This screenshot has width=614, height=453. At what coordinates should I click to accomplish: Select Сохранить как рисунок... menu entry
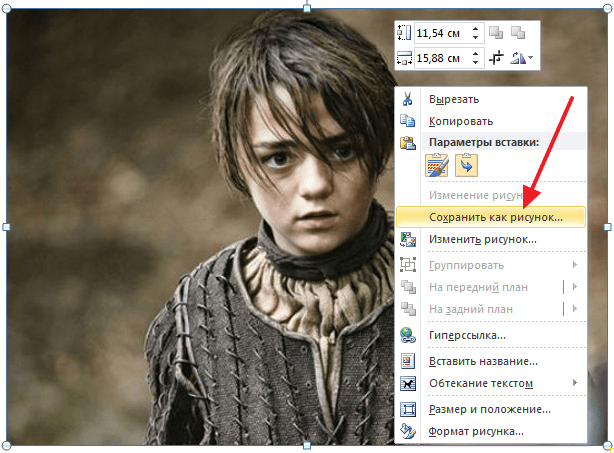(x=495, y=216)
